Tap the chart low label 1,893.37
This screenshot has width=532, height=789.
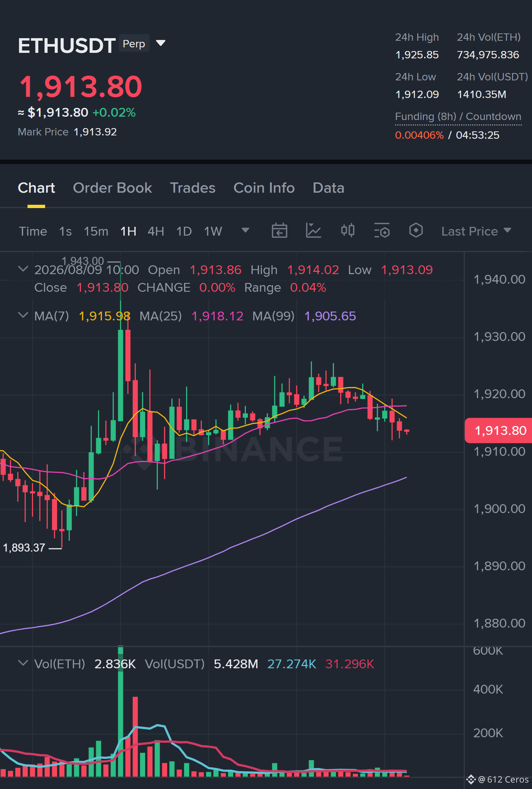[x=24, y=548]
